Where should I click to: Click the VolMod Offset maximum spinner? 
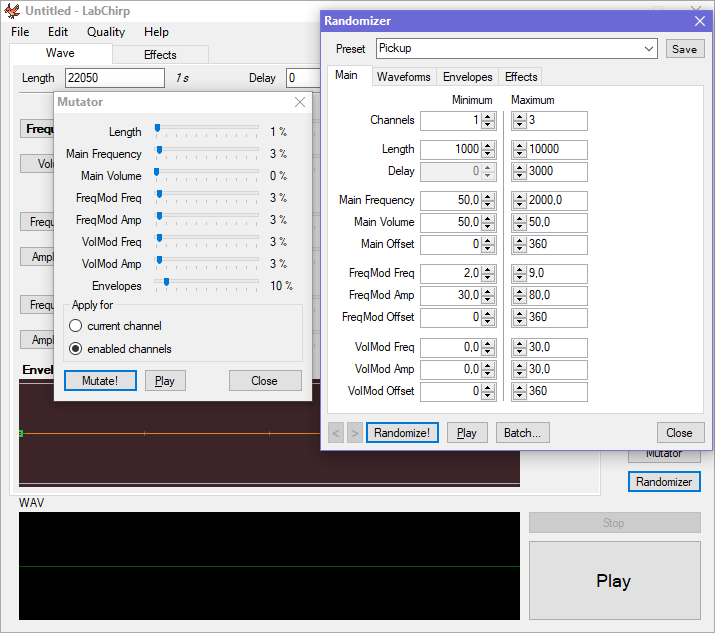[519, 391]
